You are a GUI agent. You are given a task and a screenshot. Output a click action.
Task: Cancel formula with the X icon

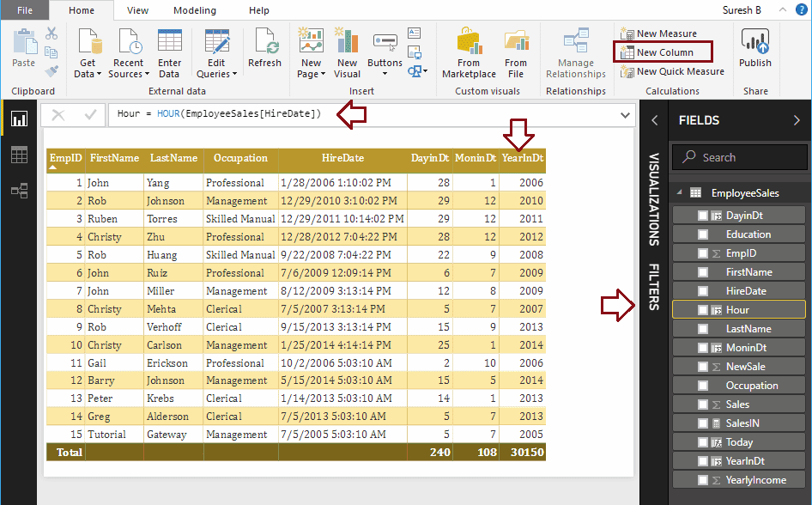[58, 114]
